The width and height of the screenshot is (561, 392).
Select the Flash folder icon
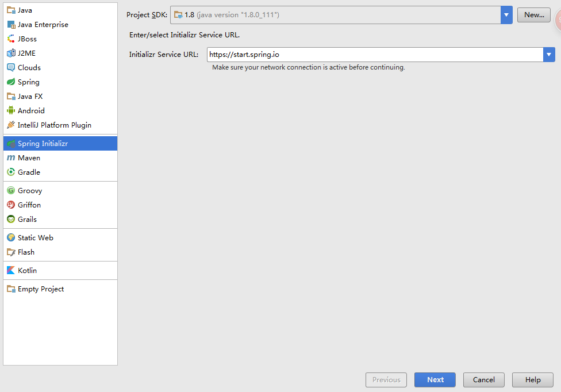(11, 252)
